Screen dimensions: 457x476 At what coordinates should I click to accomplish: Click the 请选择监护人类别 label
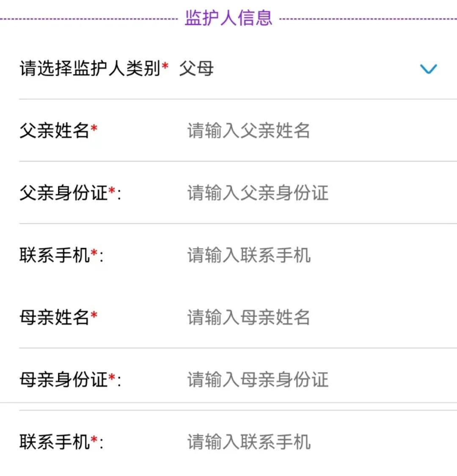tap(90, 68)
